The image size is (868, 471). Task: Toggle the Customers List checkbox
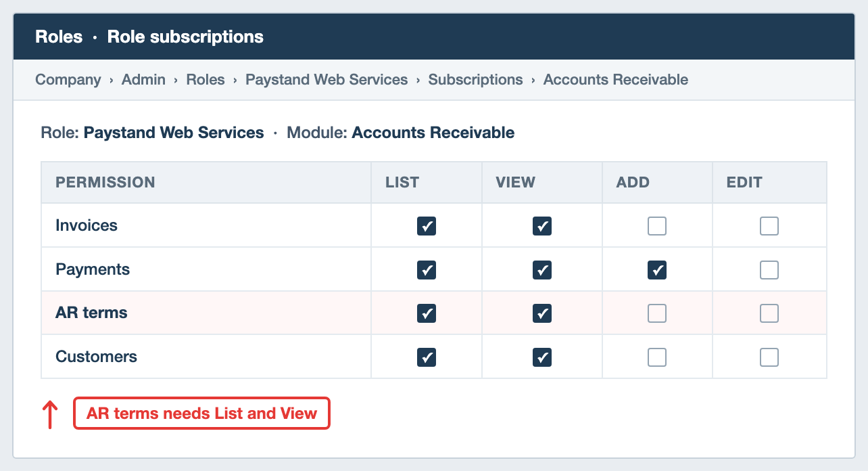pos(427,357)
